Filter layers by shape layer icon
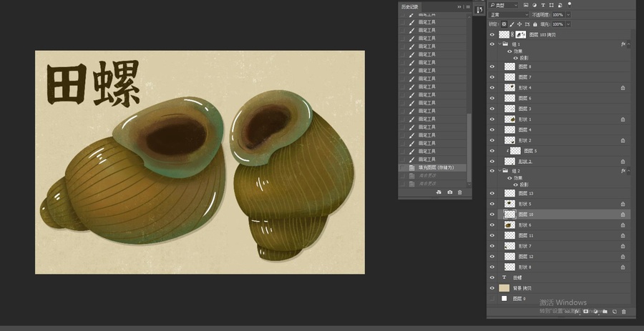The image size is (644, 331). pos(551,5)
